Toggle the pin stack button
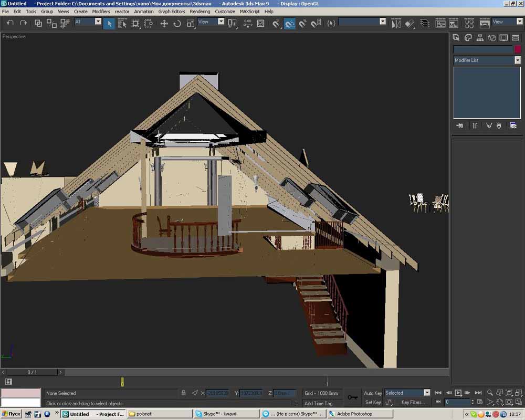 pos(460,125)
